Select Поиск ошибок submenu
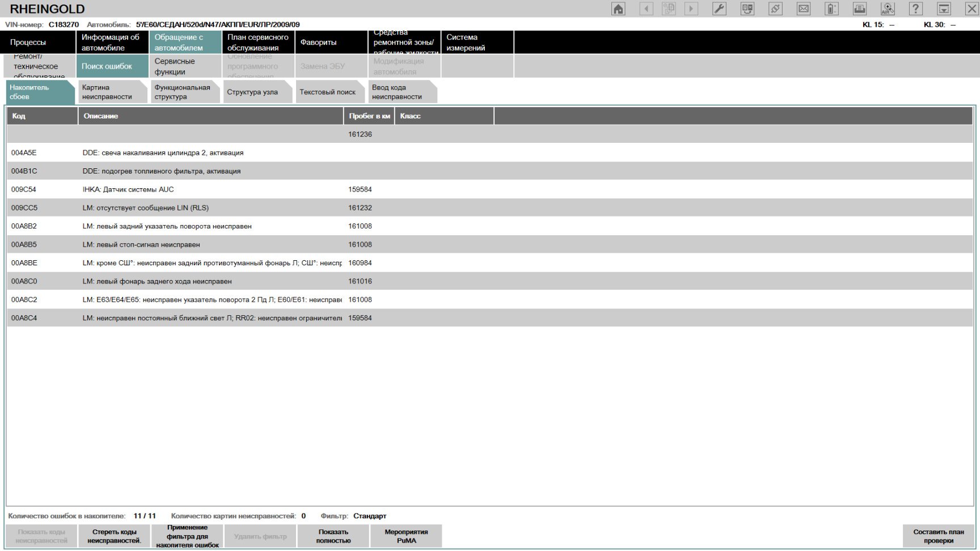This screenshot has height=551, width=980. [112, 66]
